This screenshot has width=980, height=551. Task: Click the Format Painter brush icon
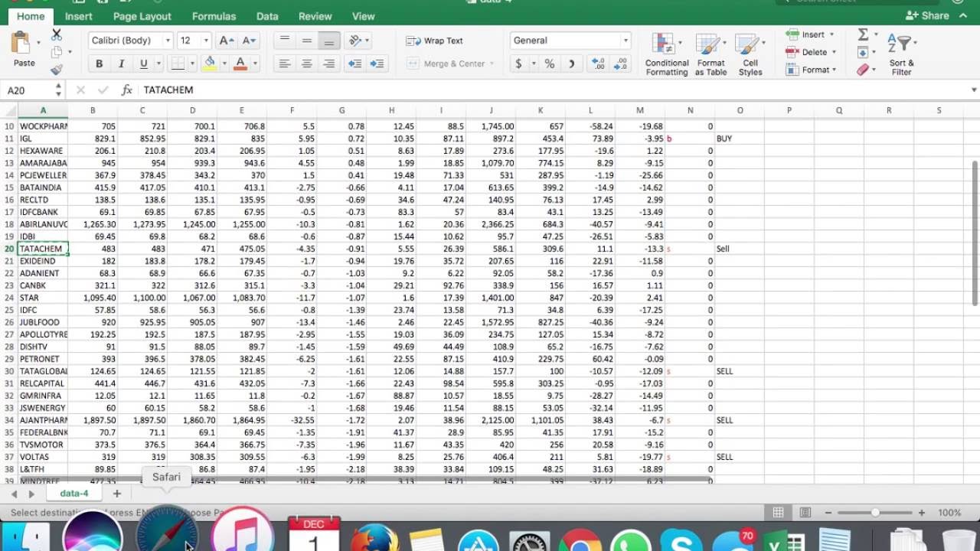point(57,70)
